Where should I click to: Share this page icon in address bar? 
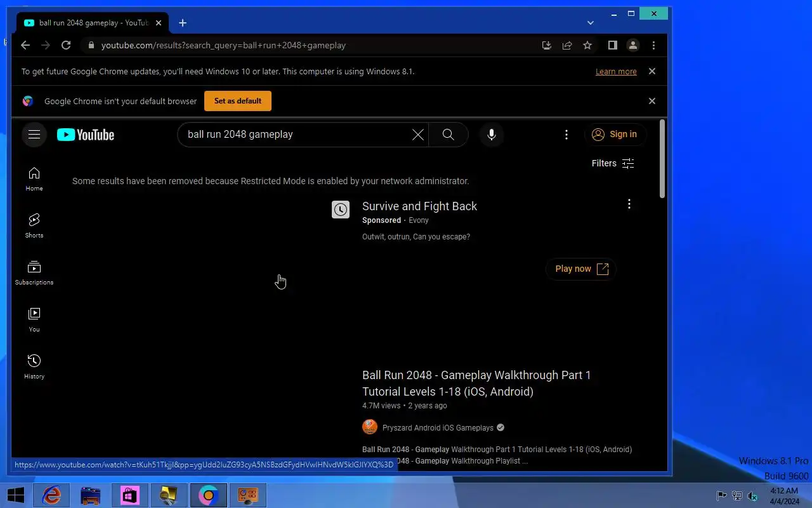pos(567,45)
